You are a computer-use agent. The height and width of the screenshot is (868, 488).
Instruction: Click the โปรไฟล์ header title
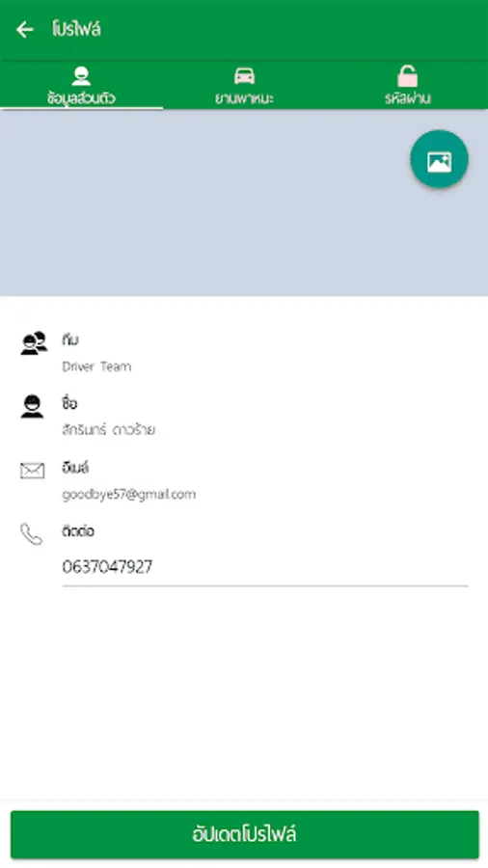(76, 29)
